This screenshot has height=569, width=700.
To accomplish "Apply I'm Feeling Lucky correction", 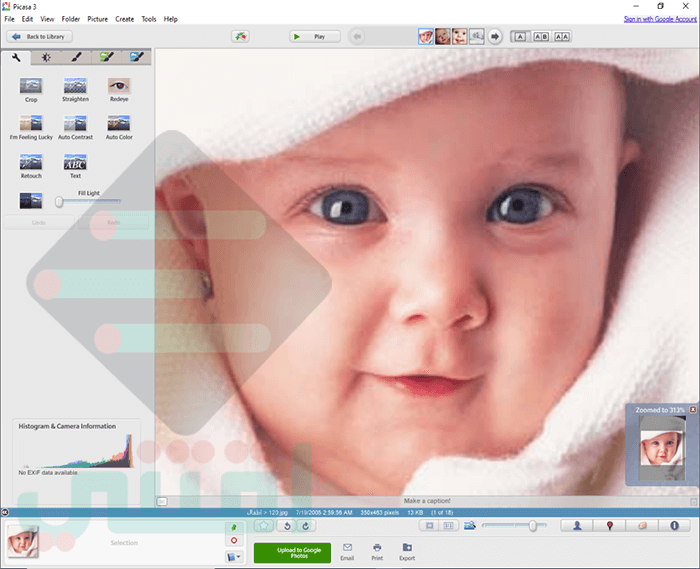I will [31, 128].
